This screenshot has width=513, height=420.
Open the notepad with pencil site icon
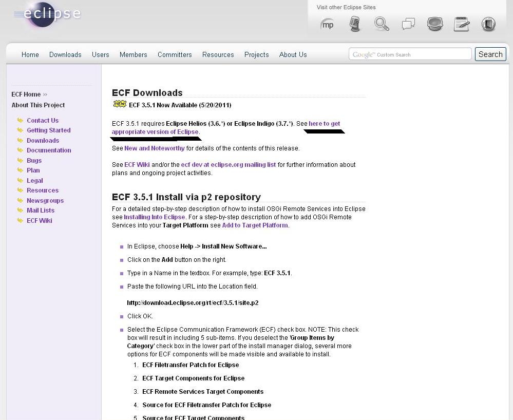(x=462, y=24)
